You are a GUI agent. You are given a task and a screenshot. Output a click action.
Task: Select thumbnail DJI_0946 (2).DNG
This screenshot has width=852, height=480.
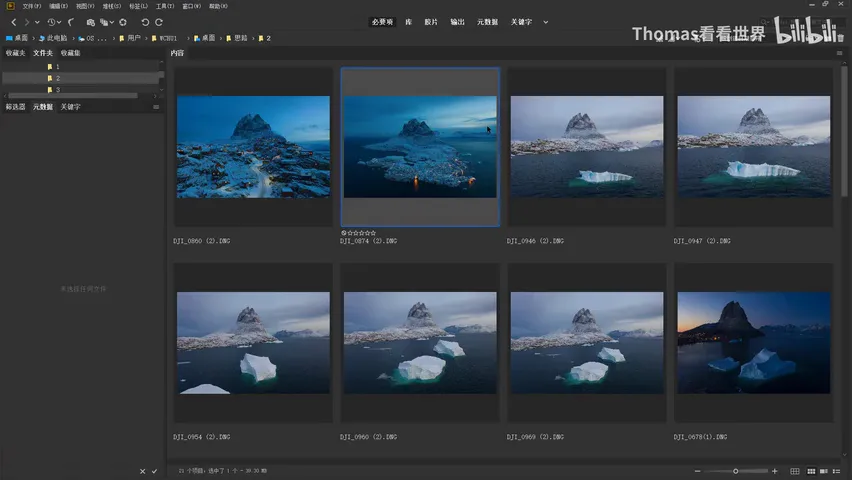[x=587, y=147]
